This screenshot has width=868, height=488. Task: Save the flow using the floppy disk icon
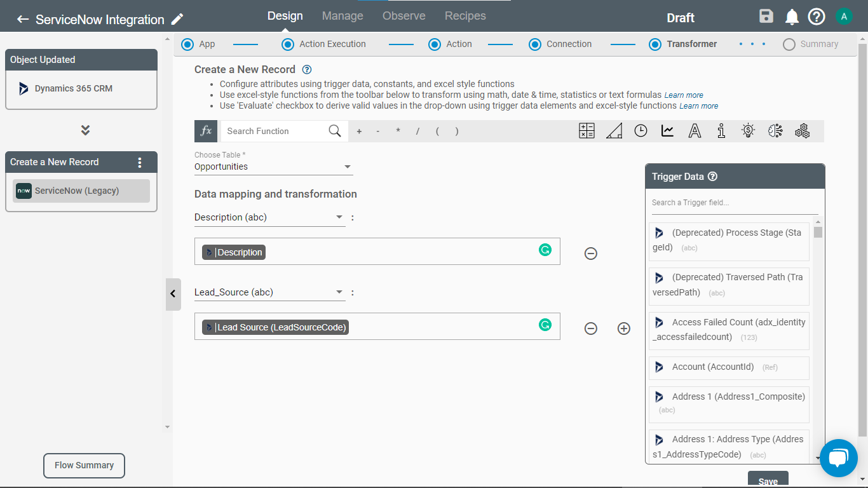point(766,17)
